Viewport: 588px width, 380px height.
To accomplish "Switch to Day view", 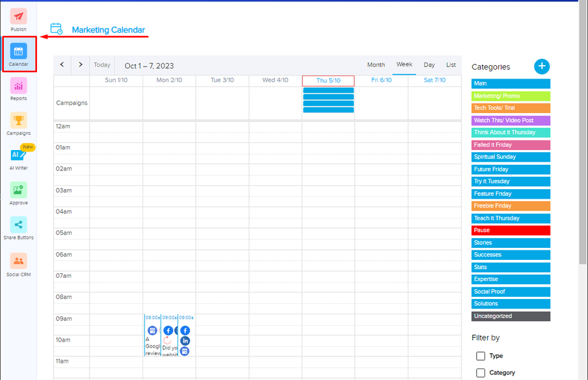I will pyautogui.click(x=429, y=65).
